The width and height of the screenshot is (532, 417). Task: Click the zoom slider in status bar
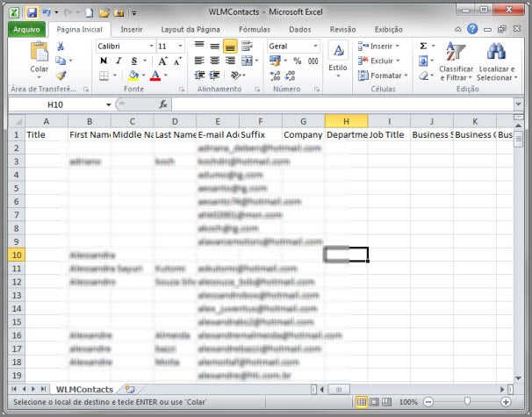pos(467,401)
